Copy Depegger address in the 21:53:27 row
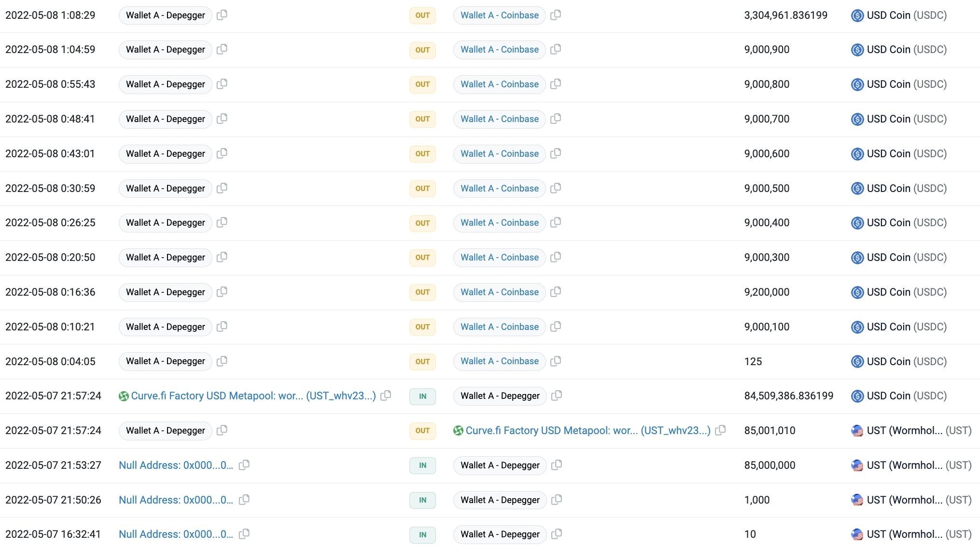 (557, 465)
